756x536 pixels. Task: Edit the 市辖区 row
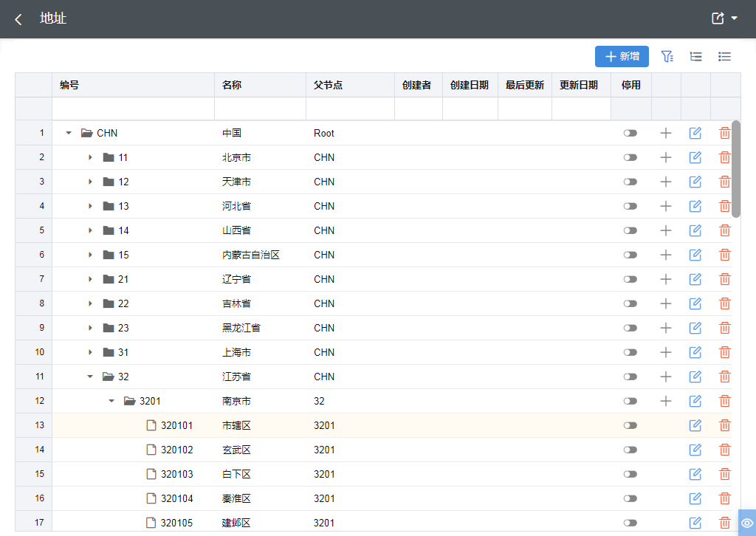point(695,425)
